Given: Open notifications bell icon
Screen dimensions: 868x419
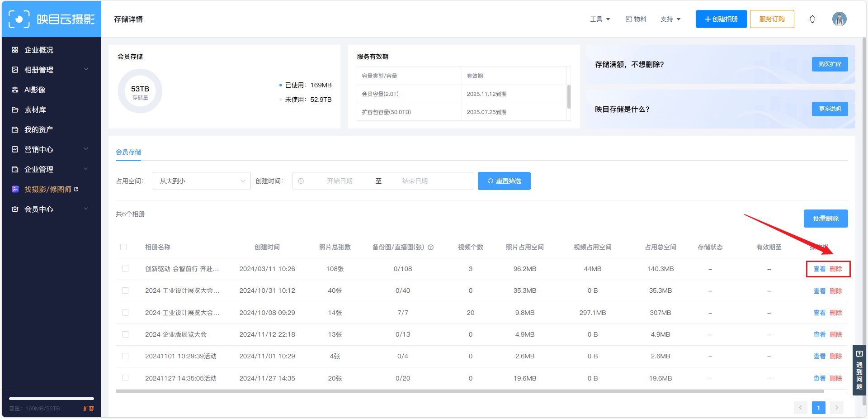Looking at the screenshot, I should point(812,19).
